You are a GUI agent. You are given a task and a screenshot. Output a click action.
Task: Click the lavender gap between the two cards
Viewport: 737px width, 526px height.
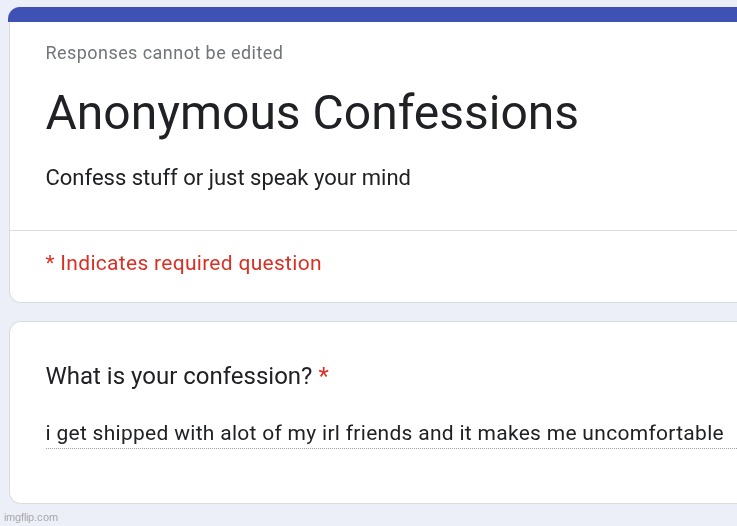tap(372, 312)
